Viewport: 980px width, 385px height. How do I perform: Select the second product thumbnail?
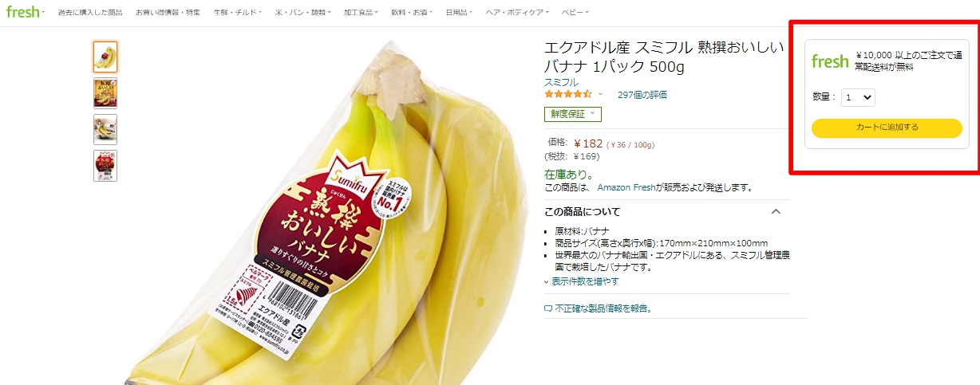[x=105, y=92]
